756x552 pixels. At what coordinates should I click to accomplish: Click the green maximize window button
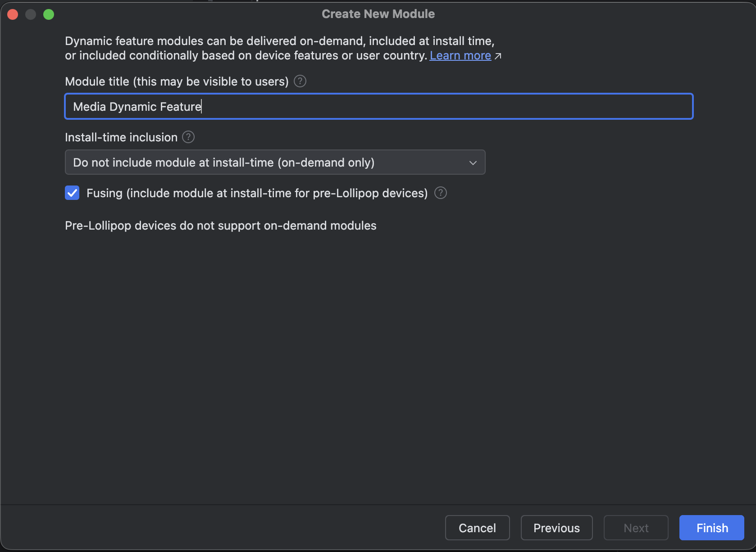(49, 14)
